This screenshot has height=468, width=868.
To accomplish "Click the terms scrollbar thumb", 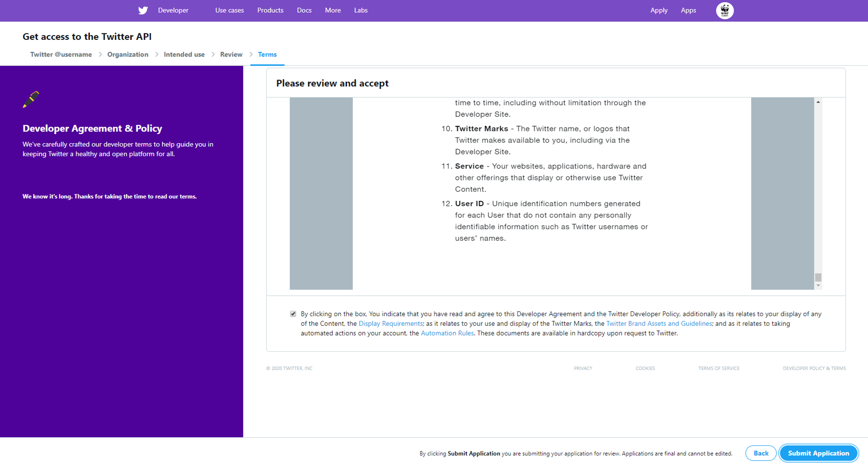I will pos(818,277).
